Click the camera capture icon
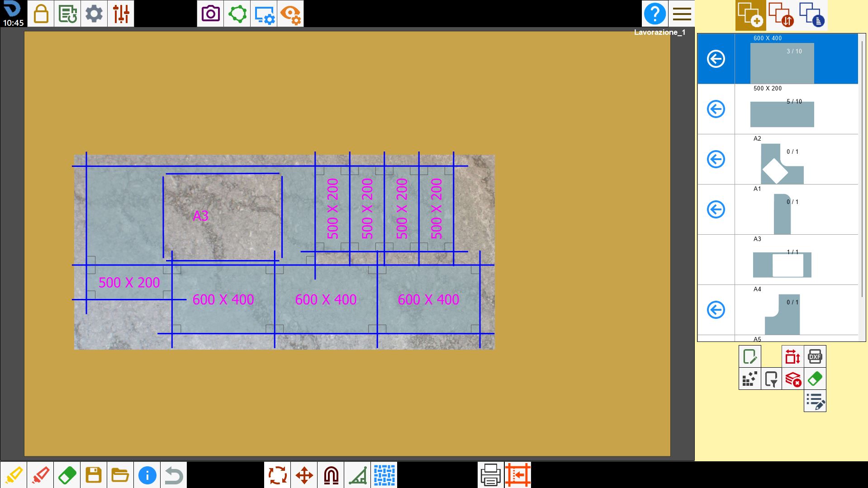This screenshot has height=488, width=868. pyautogui.click(x=210, y=14)
